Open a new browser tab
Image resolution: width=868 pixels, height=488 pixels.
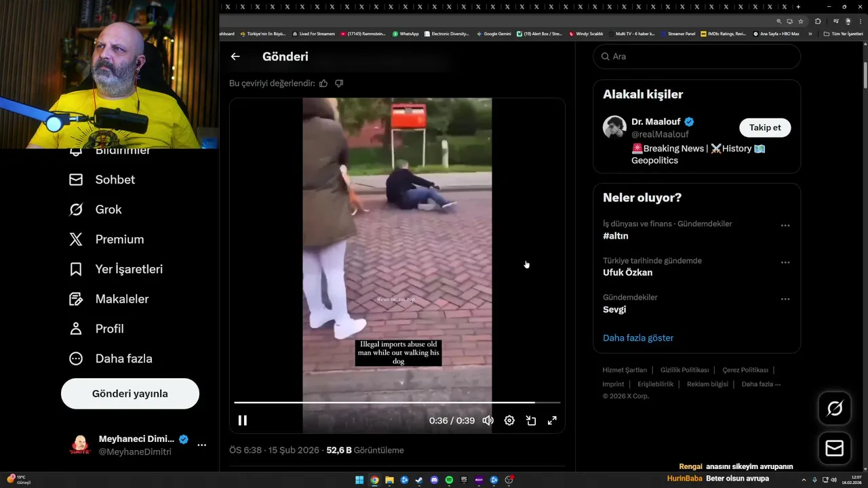797,7
